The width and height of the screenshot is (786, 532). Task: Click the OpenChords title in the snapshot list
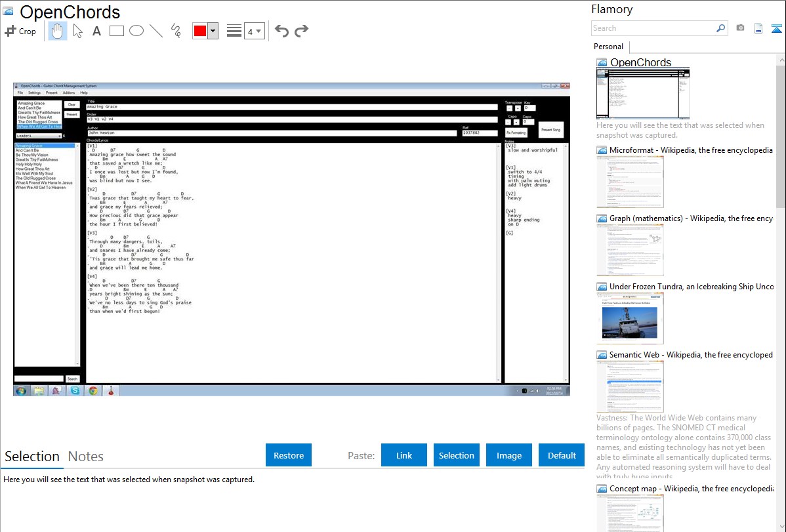point(640,63)
